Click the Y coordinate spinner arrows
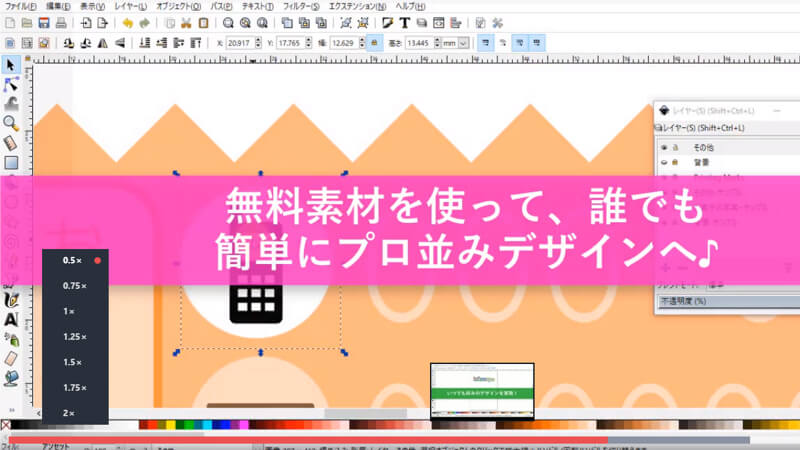The width and height of the screenshot is (800, 450). [x=309, y=43]
